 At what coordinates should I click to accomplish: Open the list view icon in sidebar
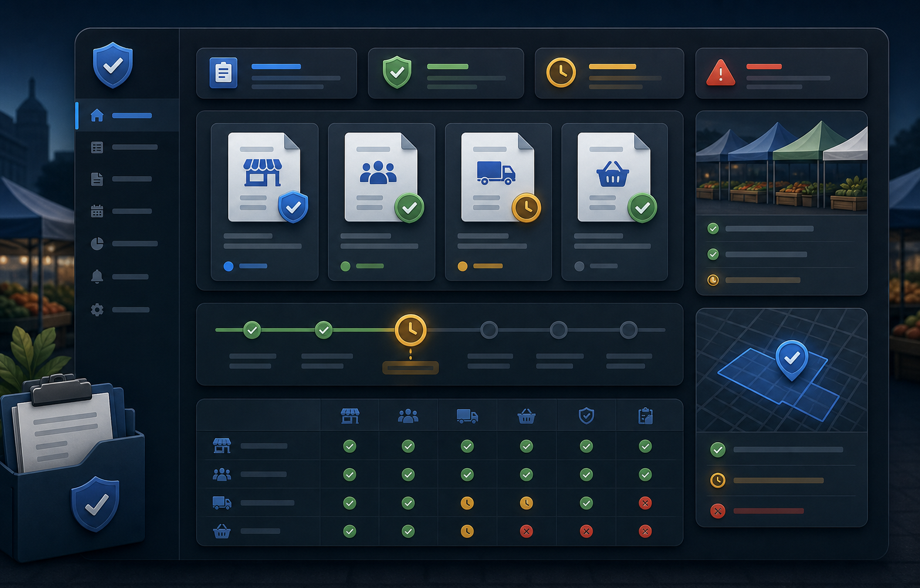pos(97,147)
